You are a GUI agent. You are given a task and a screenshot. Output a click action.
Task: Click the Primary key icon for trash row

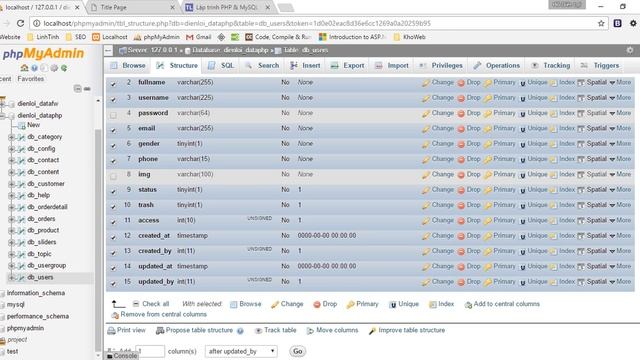[488, 205]
